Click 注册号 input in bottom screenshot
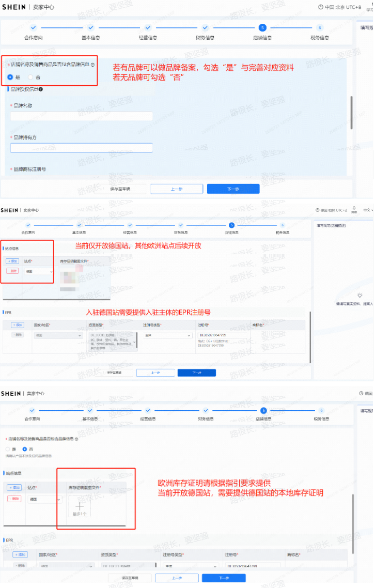This screenshot has width=375, height=588. coord(253,566)
